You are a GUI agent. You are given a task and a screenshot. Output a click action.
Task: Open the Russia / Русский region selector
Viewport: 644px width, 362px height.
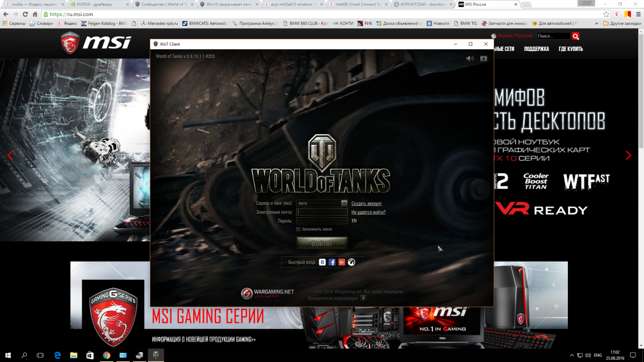click(x=511, y=36)
